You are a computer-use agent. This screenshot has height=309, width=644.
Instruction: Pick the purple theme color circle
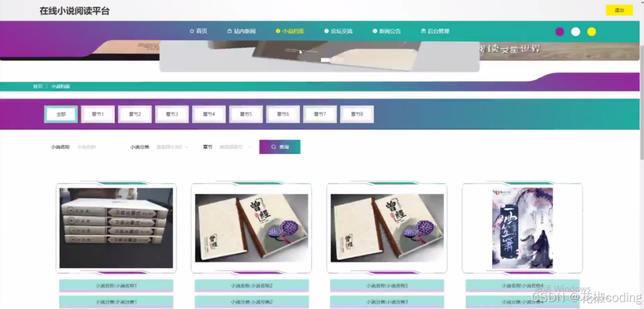pos(560,31)
